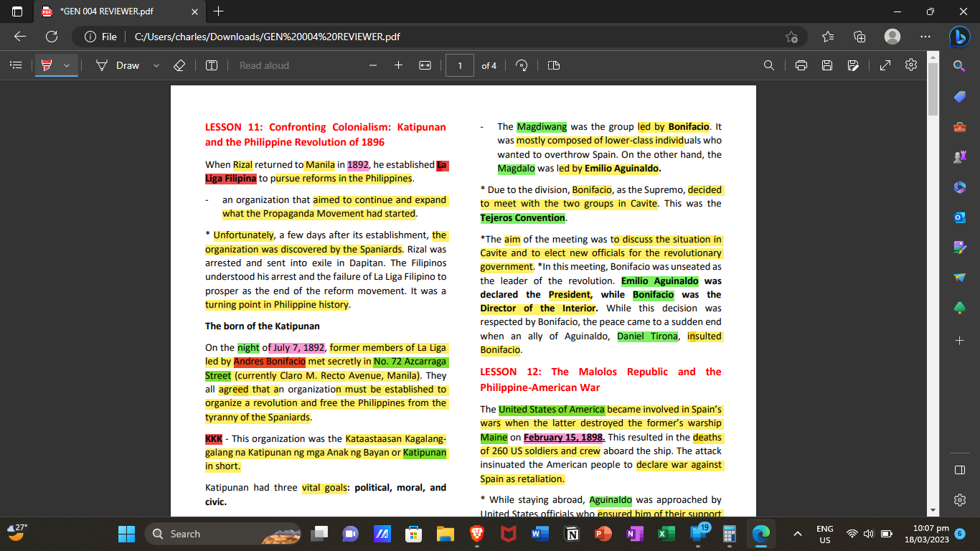The width and height of the screenshot is (980, 551).
Task: Select the red Highlight tool
Action: click(47, 65)
